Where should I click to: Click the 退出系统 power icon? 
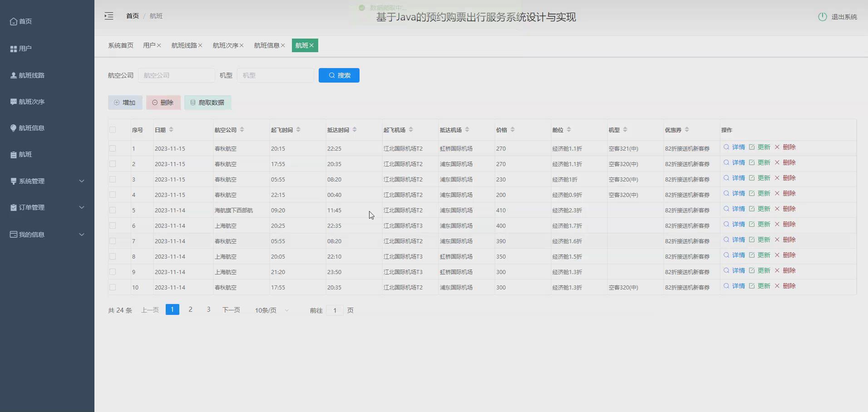[x=823, y=16]
